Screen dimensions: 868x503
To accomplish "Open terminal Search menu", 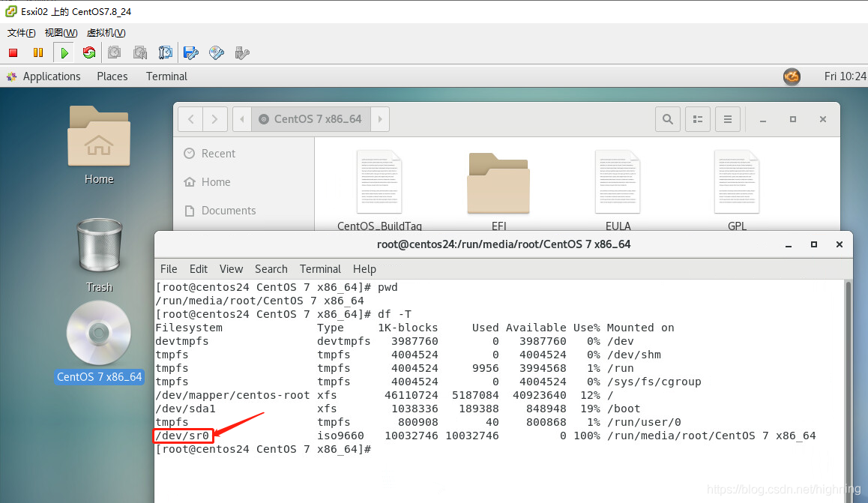I will [x=271, y=269].
